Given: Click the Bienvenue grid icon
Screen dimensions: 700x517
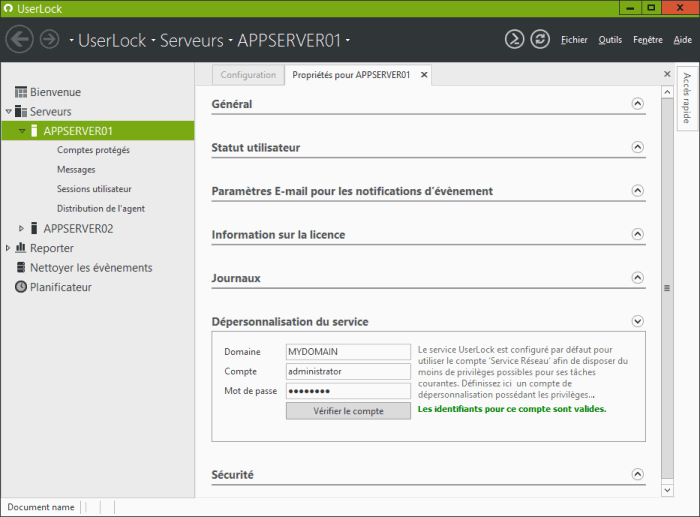Looking at the screenshot, I should click(21, 92).
